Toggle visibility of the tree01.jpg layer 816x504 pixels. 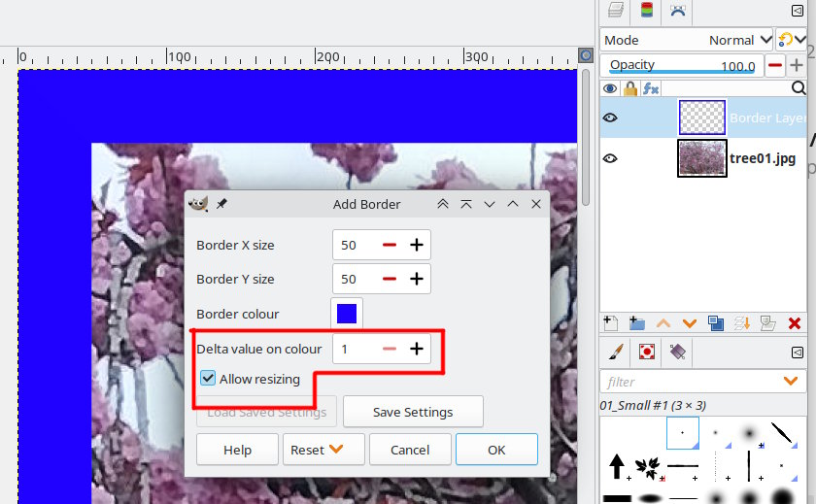[x=610, y=158]
